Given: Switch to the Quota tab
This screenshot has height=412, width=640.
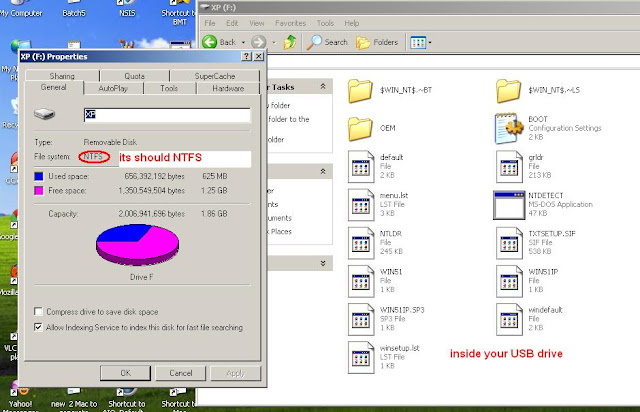Looking at the screenshot, I should click(x=135, y=76).
